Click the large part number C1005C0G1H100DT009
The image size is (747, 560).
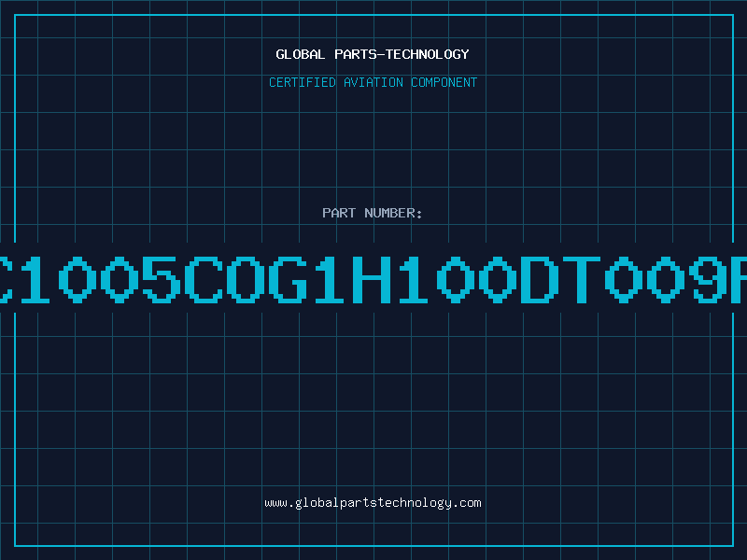(373, 279)
